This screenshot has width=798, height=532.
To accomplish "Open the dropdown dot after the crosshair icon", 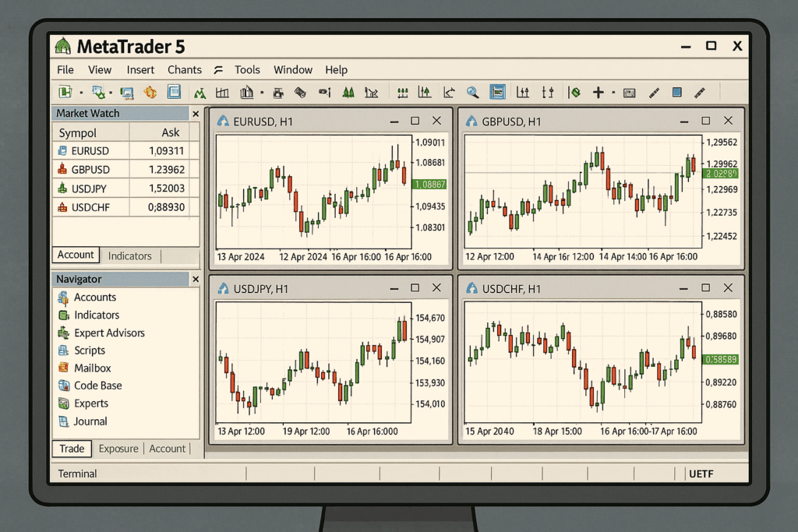I will 613,93.
